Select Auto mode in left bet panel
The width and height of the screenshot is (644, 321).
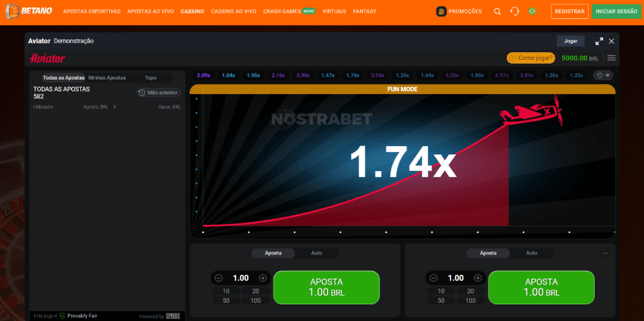317,254
